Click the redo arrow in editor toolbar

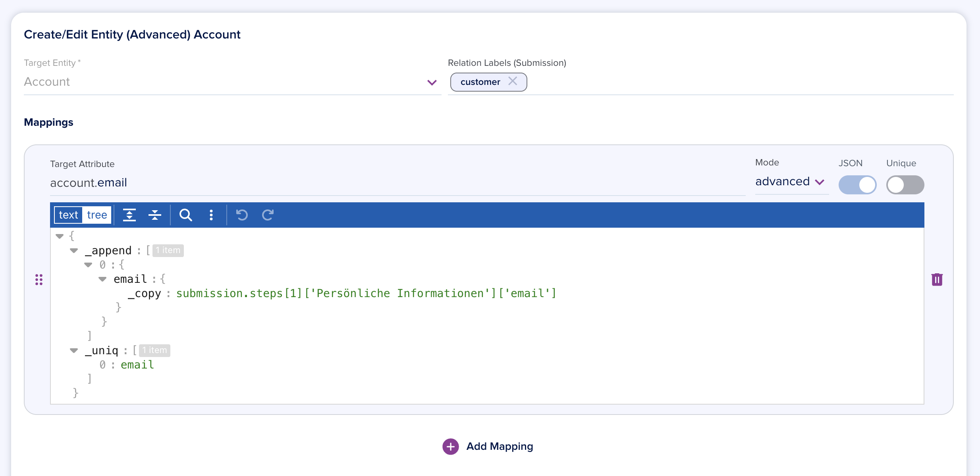point(268,215)
